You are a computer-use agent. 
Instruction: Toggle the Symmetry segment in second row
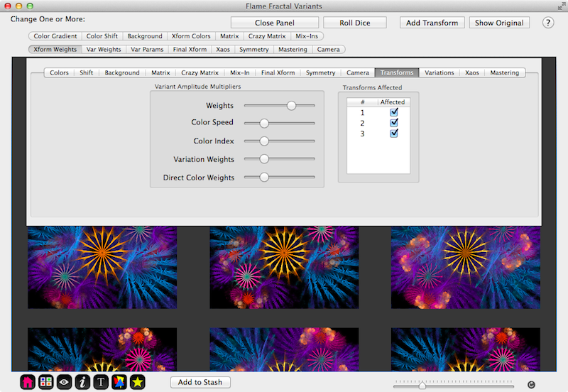[x=254, y=49]
